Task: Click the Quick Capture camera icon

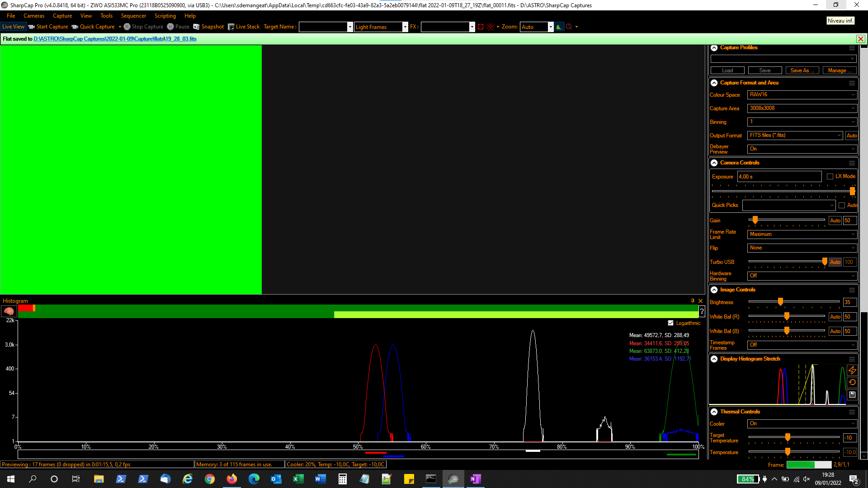Action: 75,27
